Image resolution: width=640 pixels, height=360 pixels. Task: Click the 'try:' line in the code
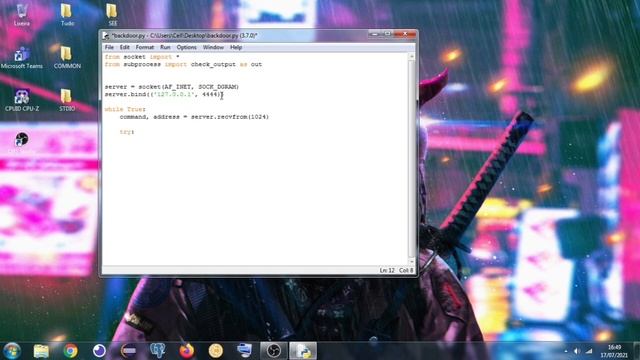tap(127, 132)
